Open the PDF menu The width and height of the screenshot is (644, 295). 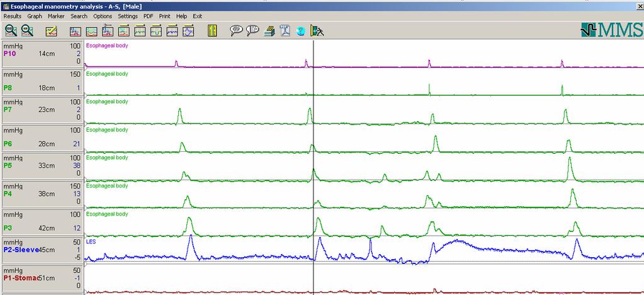pyautogui.click(x=149, y=16)
